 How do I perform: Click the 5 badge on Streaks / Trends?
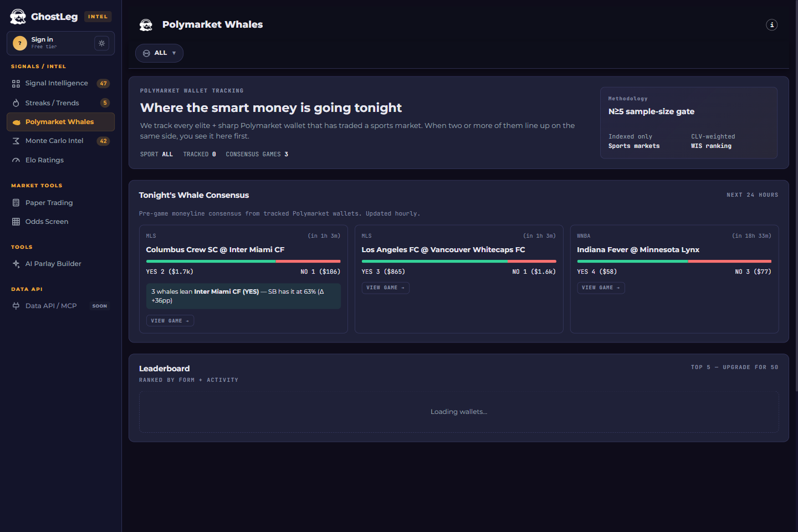pyautogui.click(x=105, y=103)
